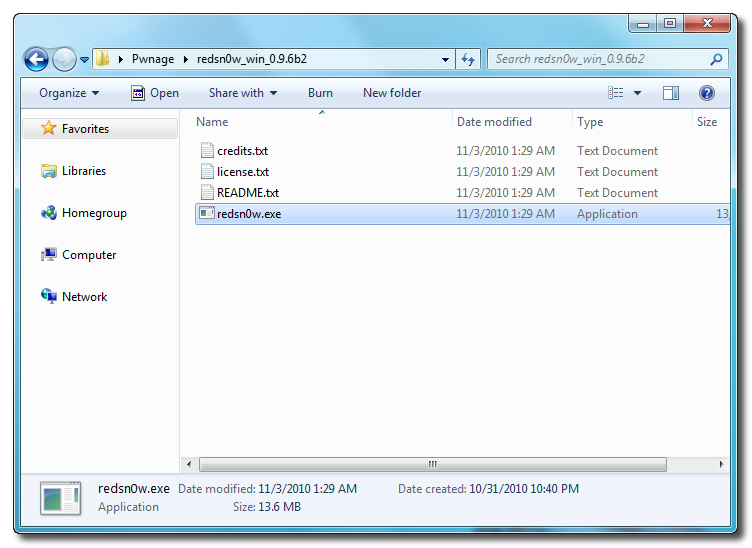
Task: Select the redsn0w_win_0.9.6b2 breadcrumb
Action: [x=252, y=59]
